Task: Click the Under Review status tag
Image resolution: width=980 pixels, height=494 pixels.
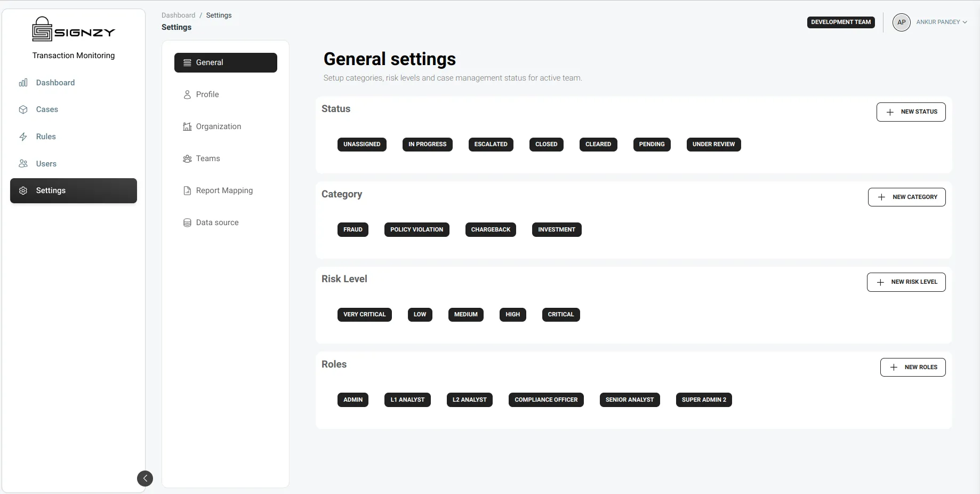Action: click(713, 145)
